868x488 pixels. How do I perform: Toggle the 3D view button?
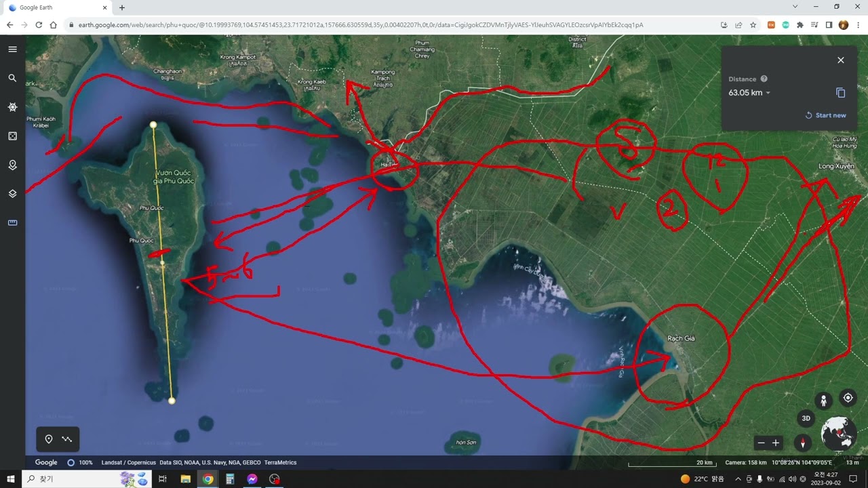pyautogui.click(x=806, y=418)
